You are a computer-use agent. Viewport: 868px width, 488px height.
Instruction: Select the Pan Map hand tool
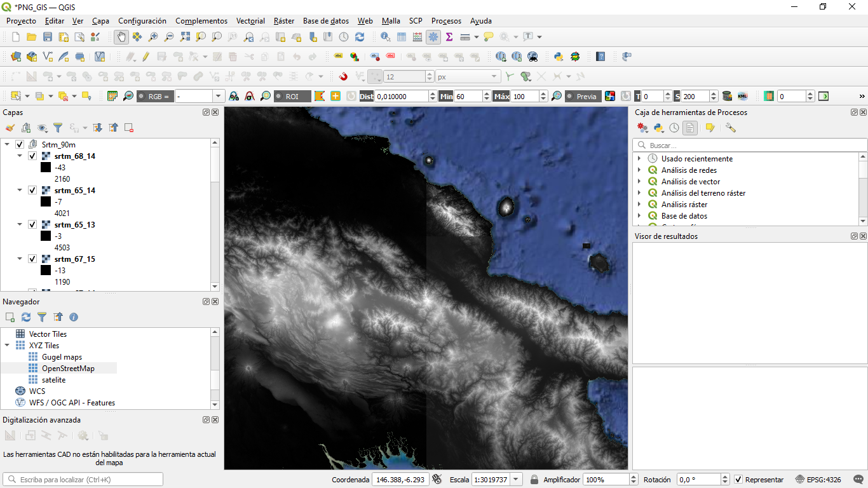click(121, 37)
